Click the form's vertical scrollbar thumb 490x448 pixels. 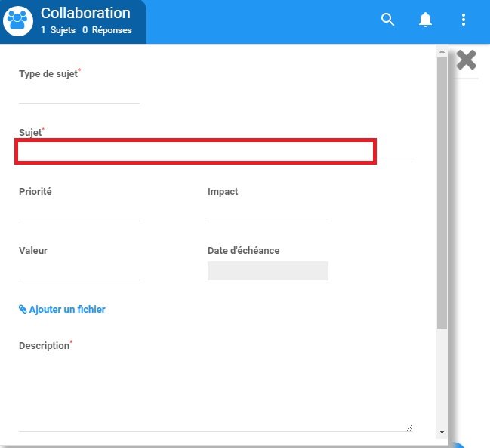[x=442, y=189]
